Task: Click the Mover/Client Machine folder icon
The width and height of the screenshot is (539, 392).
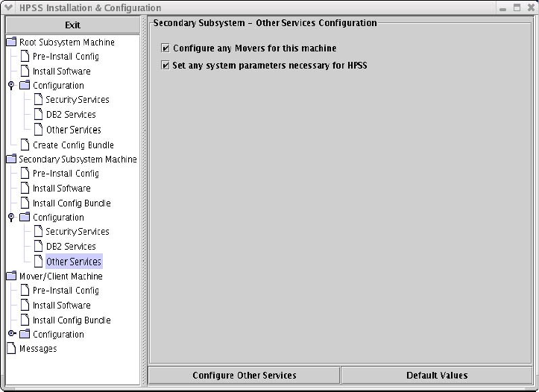Action: coord(11,276)
